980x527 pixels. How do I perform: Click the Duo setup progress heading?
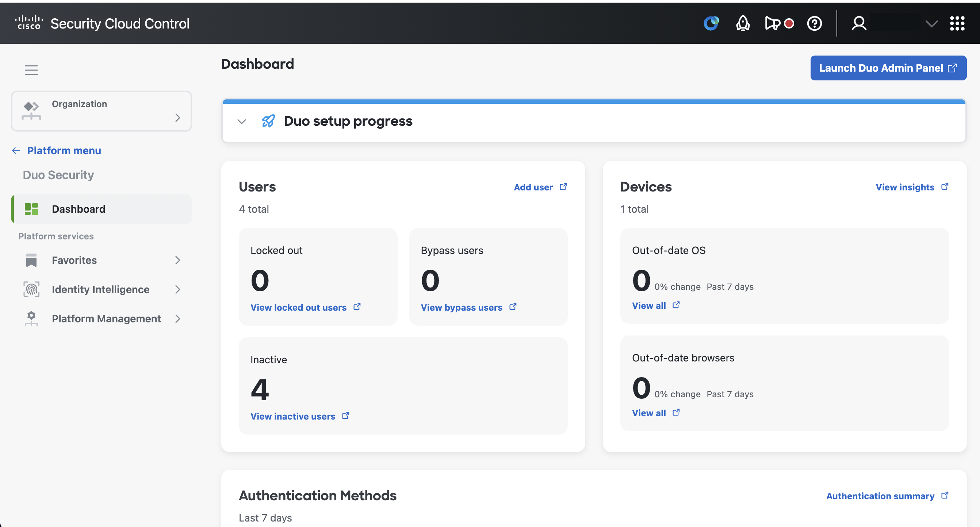[x=348, y=121]
